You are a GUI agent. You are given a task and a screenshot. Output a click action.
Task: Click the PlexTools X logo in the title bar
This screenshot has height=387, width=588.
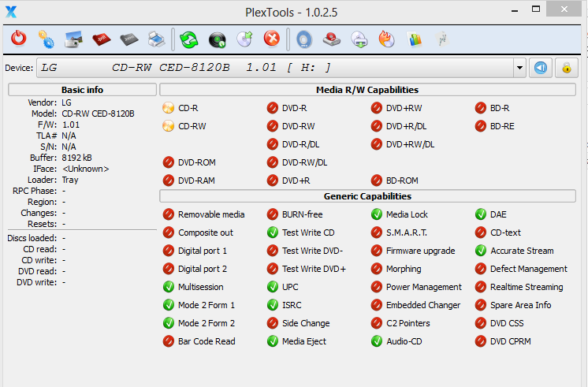pyautogui.click(x=11, y=12)
